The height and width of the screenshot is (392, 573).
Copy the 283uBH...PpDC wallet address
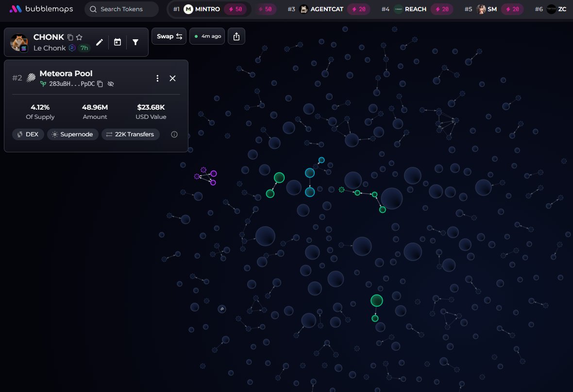tap(100, 84)
